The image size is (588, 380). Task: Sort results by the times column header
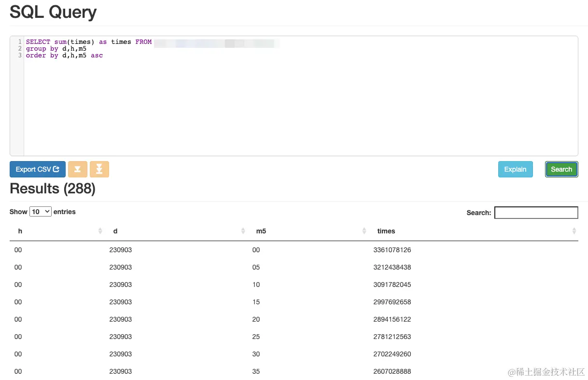[473, 231]
